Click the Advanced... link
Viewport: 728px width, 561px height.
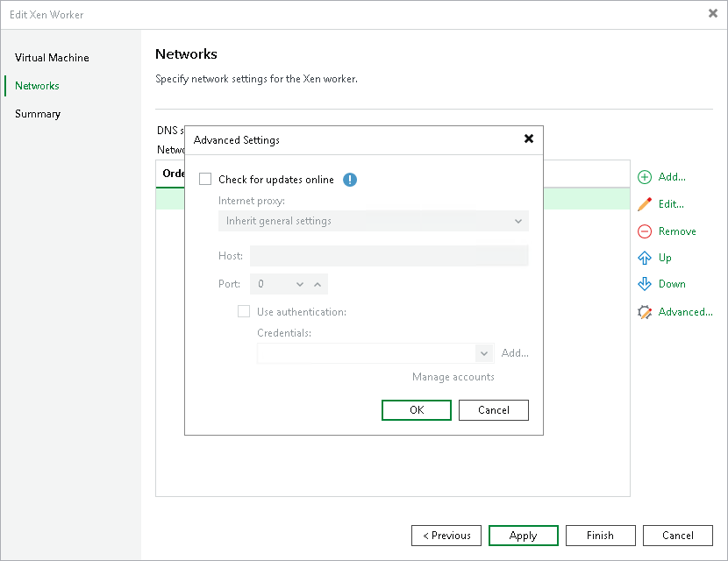click(685, 312)
